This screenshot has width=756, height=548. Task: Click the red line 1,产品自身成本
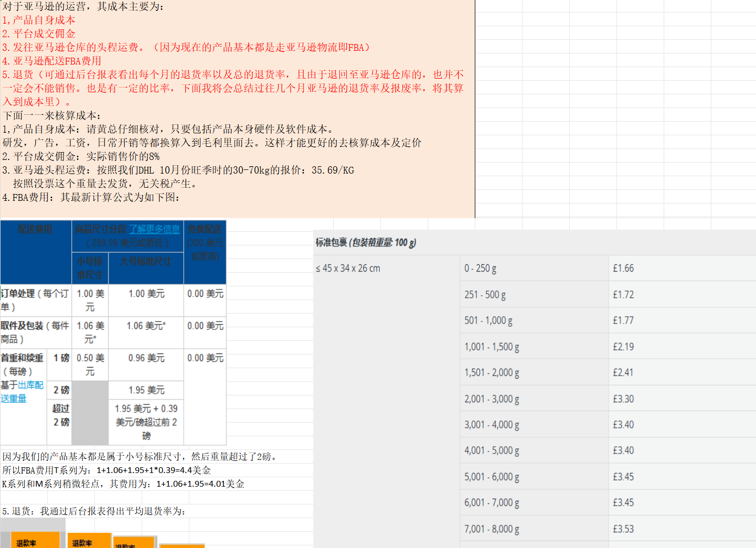[x=39, y=20]
